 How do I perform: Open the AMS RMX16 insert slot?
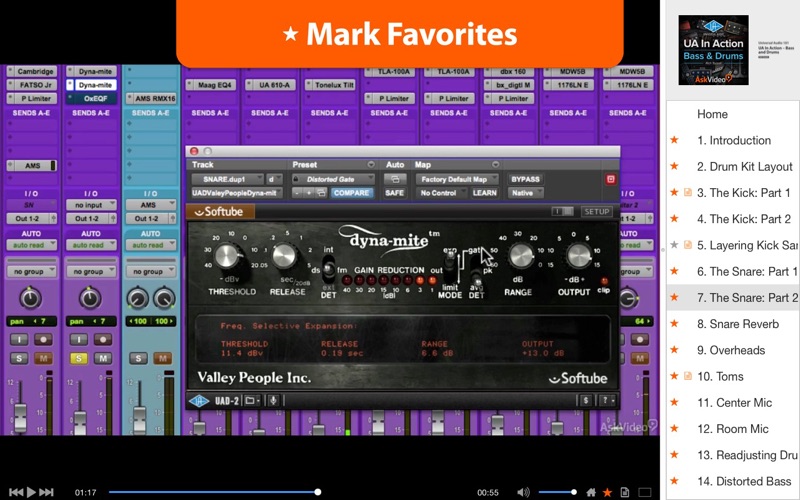[x=151, y=98]
